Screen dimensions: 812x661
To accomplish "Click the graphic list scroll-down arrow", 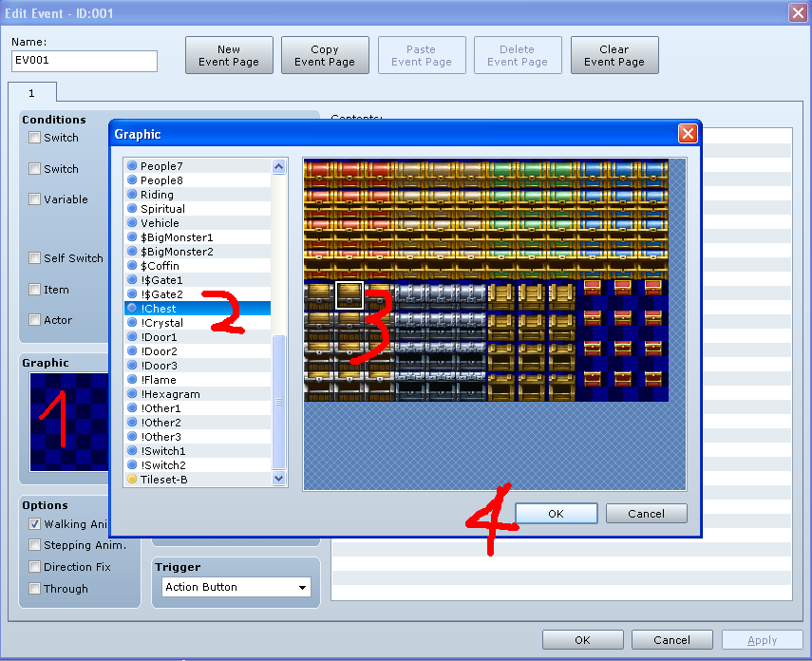I will pyautogui.click(x=278, y=478).
